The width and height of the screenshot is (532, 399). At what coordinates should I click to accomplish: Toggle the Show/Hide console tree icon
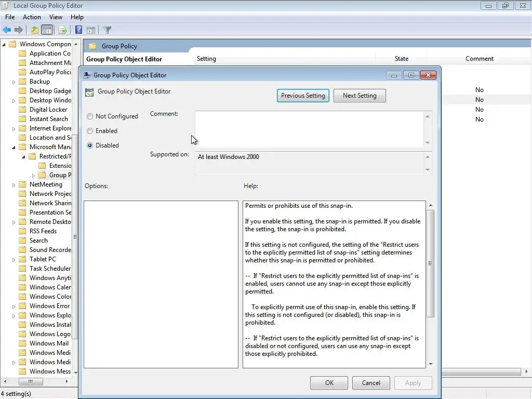pyautogui.click(x=47, y=30)
